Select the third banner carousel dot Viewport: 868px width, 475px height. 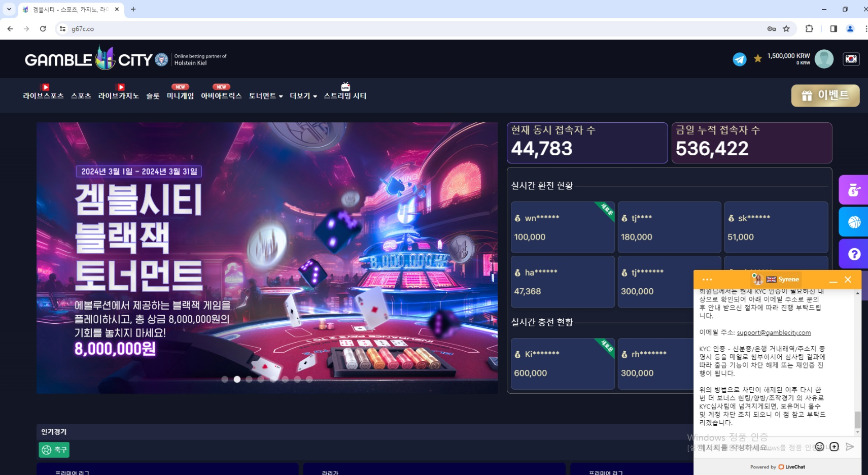click(249, 379)
